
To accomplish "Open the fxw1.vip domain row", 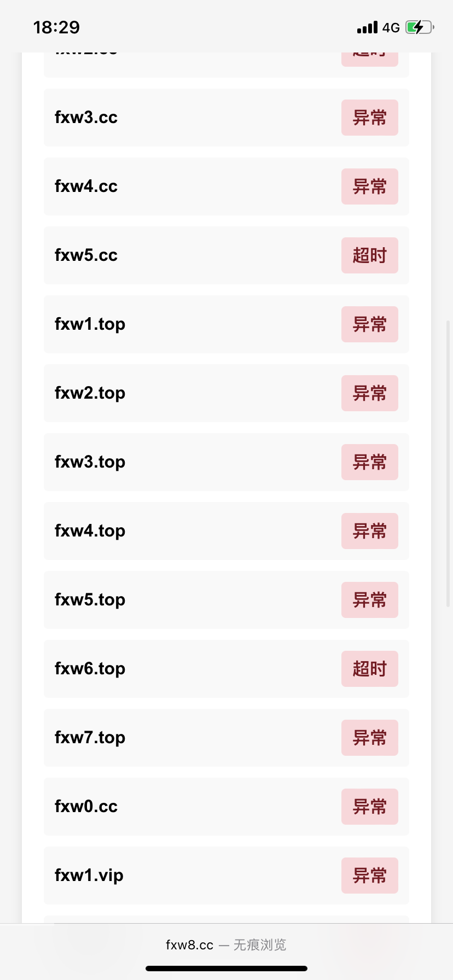I will pos(89,876).
